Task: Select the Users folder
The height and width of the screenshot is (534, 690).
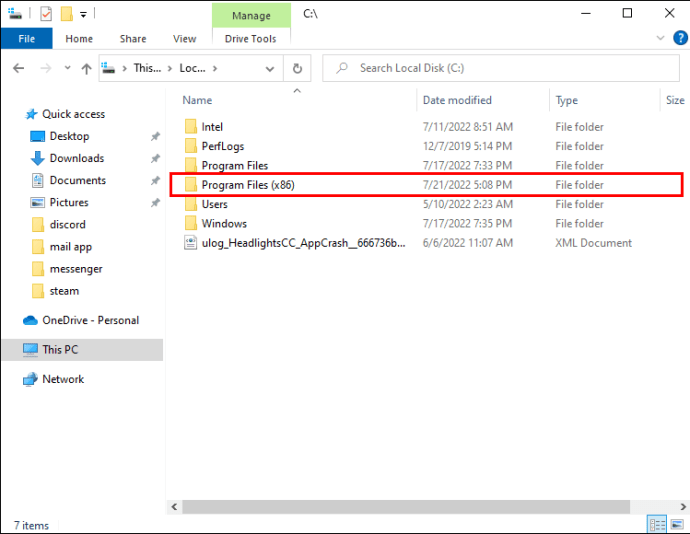Action: point(214,204)
